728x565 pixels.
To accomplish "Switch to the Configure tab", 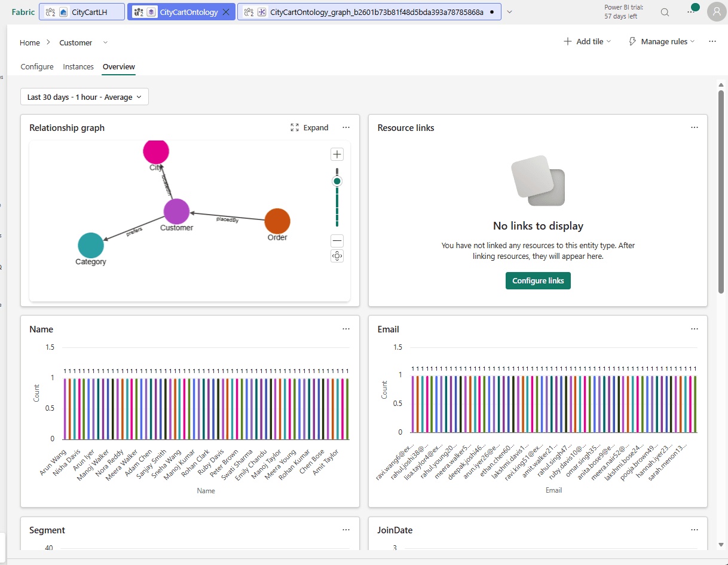I will click(37, 67).
